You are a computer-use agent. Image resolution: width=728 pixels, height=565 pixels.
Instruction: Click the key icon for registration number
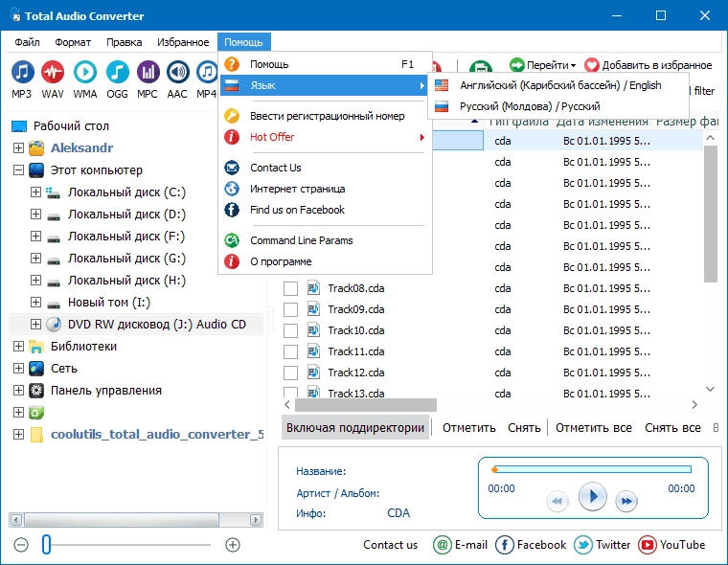(x=232, y=116)
